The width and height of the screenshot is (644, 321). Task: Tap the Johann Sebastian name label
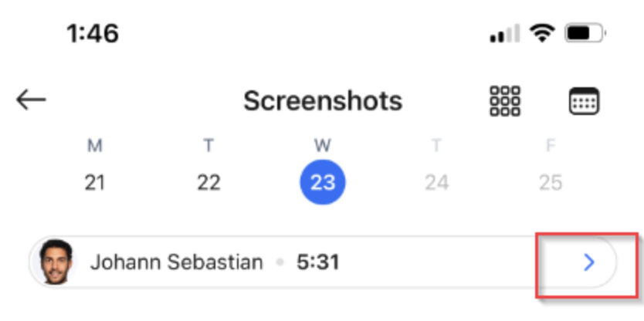click(x=177, y=262)
